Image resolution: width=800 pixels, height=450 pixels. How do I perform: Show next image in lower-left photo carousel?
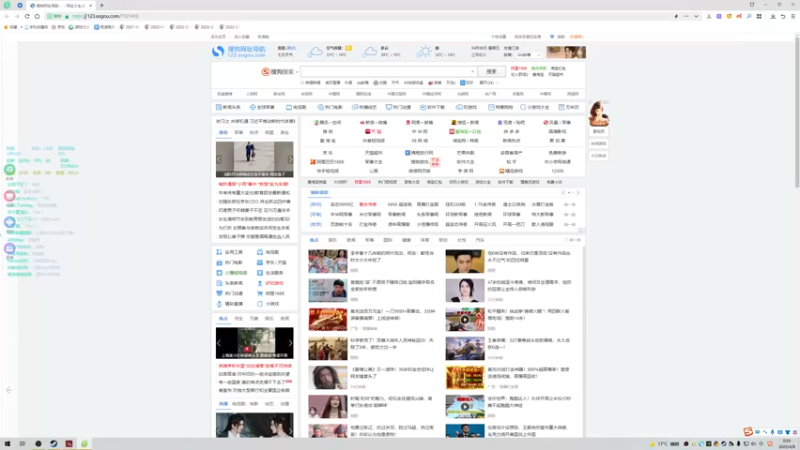point(290,343)
